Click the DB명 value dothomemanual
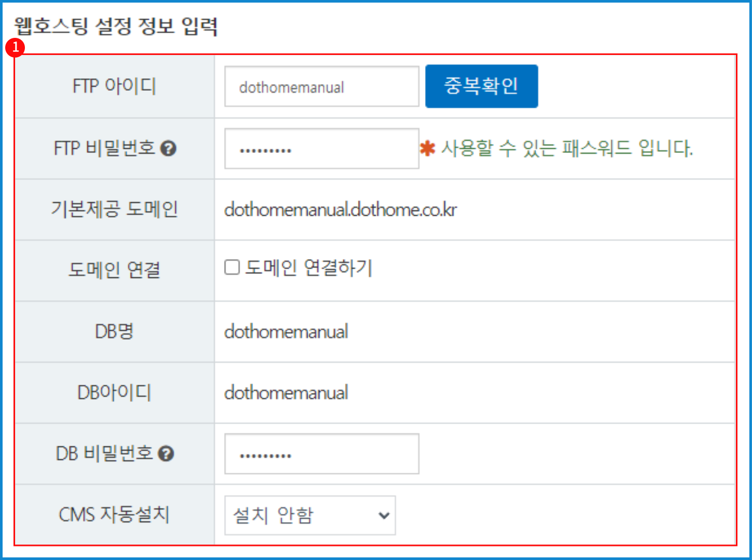This screenshot has width=752, height=560. (286, 332)
